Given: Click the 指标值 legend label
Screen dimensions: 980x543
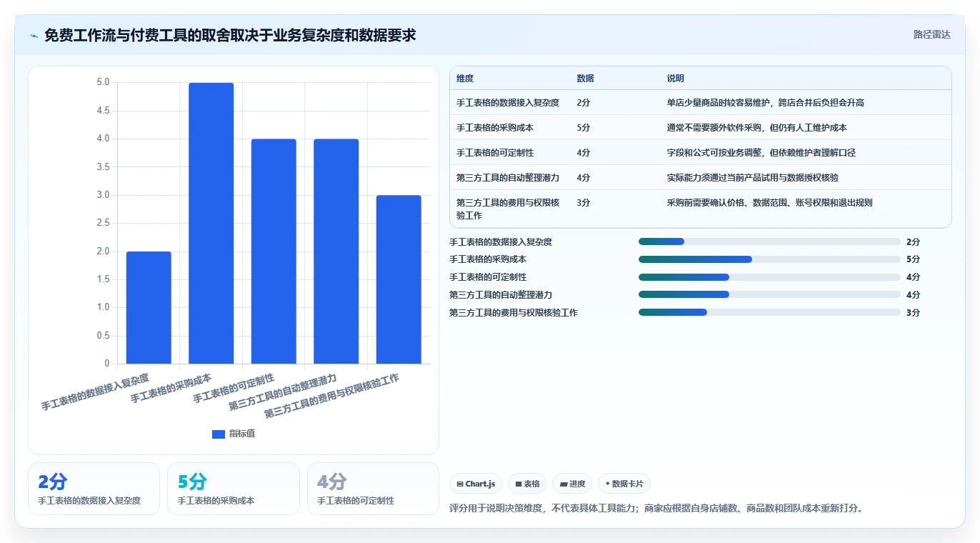Looking at the screenshot, I should (x=242, y=434).
